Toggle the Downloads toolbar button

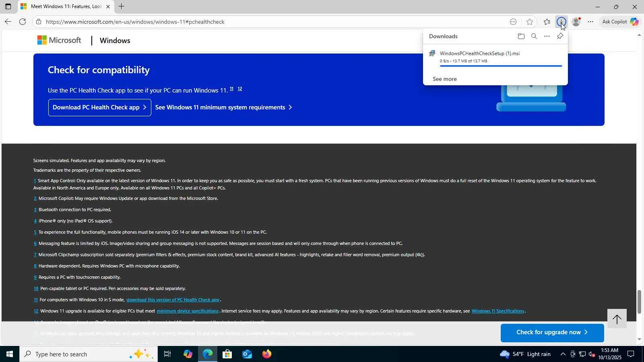(x=561, y=22)
